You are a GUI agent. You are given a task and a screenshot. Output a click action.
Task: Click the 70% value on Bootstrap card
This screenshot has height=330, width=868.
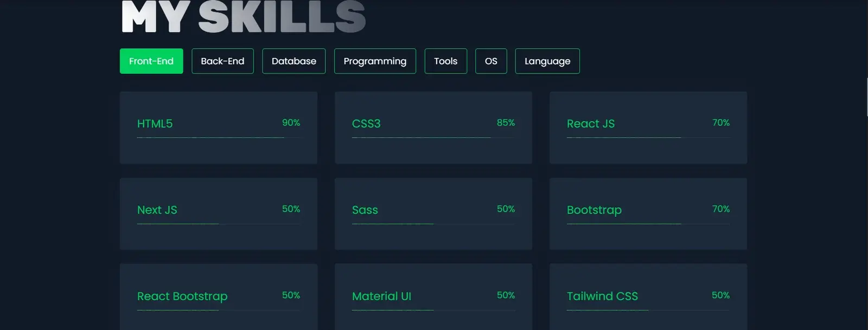[x=721, y=209]
